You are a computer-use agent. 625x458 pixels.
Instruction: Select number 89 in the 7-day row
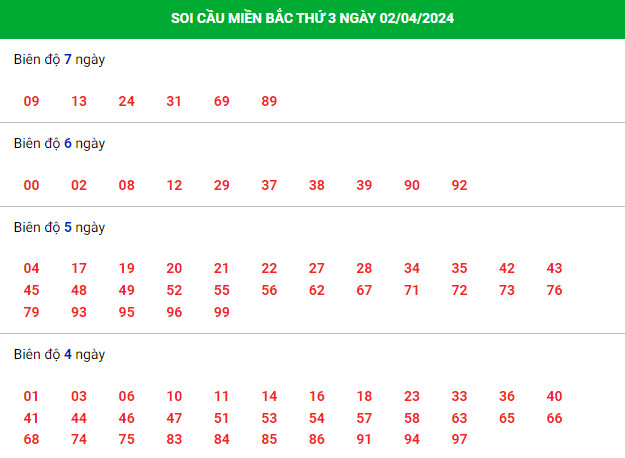pos(269,101)
